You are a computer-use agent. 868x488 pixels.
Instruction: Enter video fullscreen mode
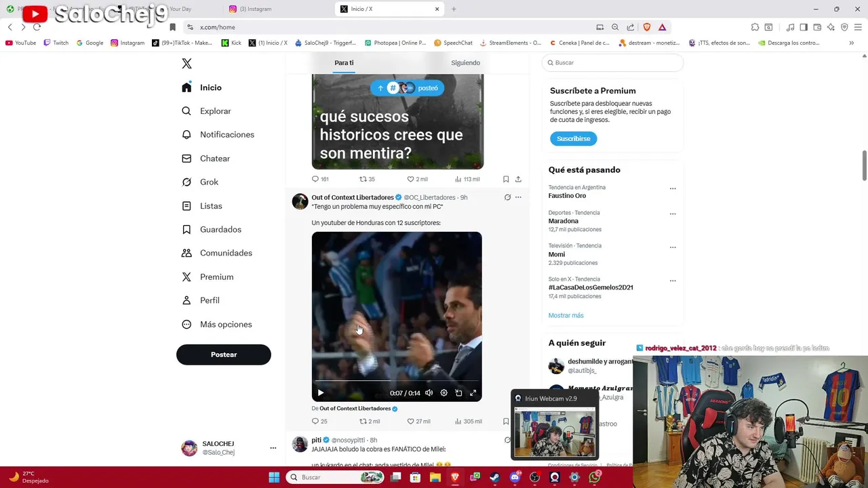click(473, 392)
